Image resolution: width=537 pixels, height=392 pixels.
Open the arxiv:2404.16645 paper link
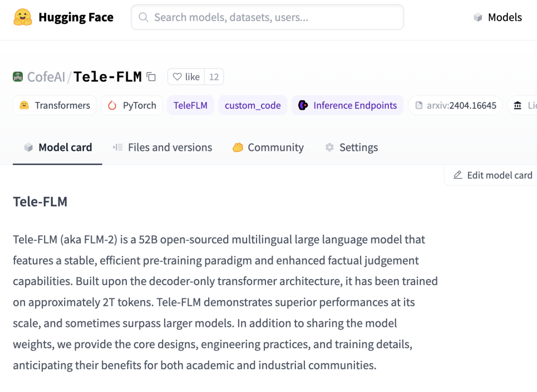tap(461, 105)
